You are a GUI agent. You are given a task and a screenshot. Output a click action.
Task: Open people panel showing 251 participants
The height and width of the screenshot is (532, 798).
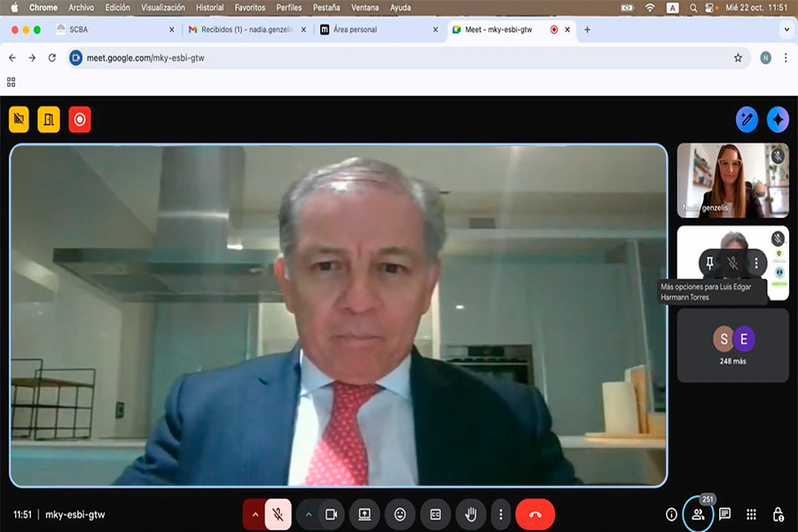698,514
